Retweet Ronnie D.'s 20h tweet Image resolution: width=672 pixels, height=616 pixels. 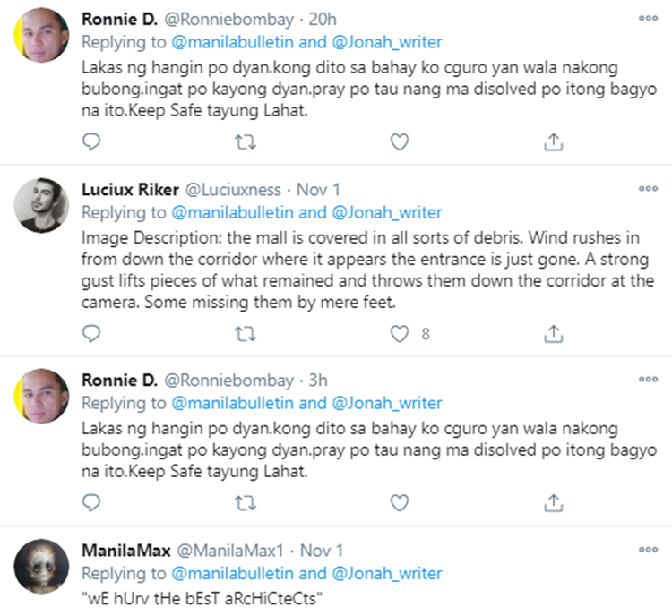pyautogui.click(x=245, y=141)
